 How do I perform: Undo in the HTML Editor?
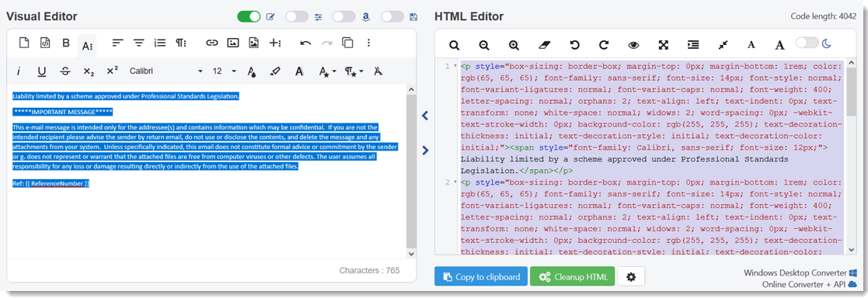point(574,45)
